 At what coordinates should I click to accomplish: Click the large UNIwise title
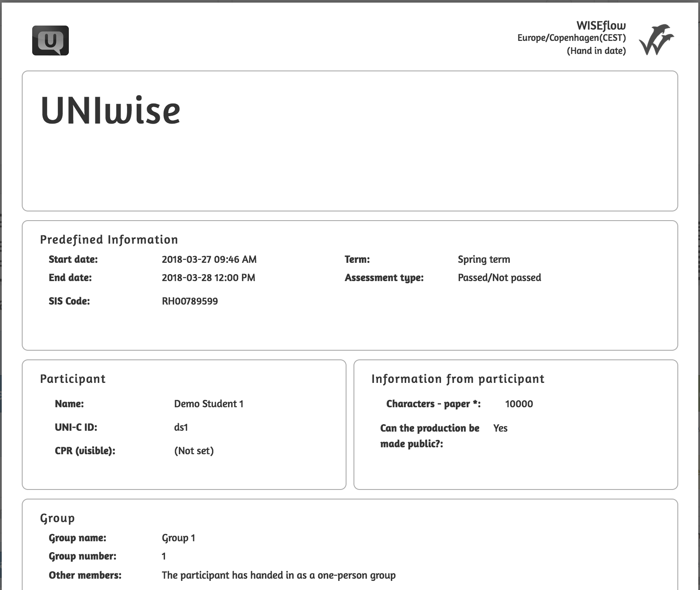(x=111, y=111)
